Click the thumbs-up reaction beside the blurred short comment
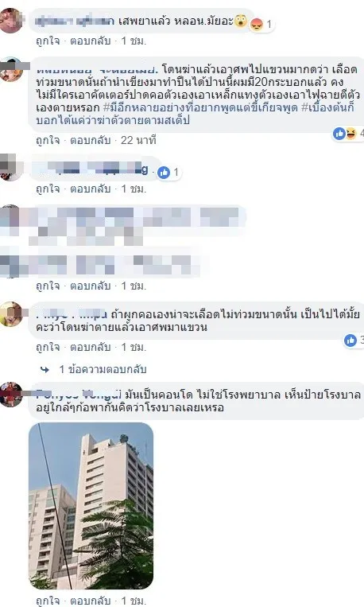The image size is (364, 607). click(x=164, y=173)
